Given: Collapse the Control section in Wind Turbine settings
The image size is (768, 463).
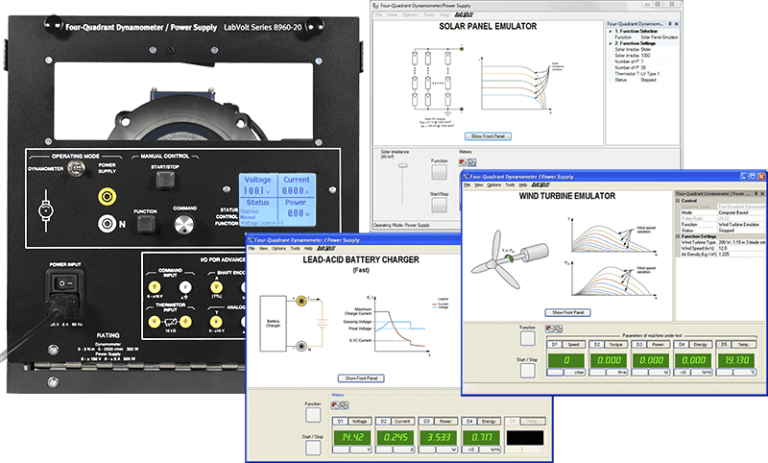Looking at the screenshot, I should (x=678, y=200).
